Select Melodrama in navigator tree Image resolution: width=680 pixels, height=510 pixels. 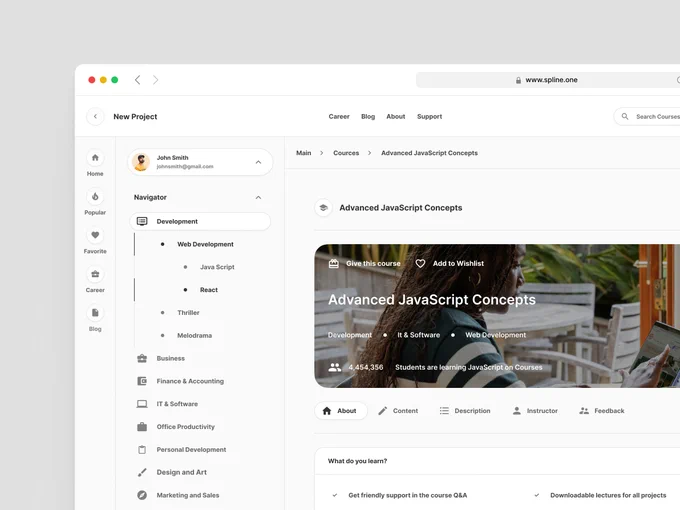(195, 336)
